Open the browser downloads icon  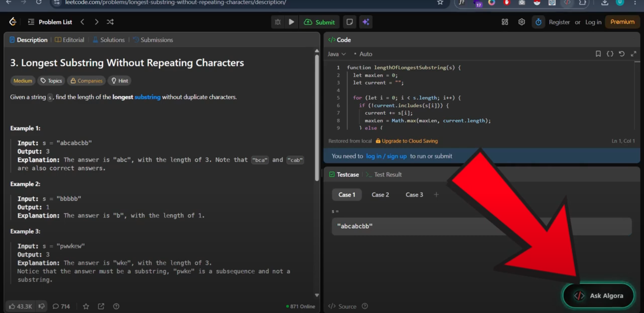click(x=605, y=2)
